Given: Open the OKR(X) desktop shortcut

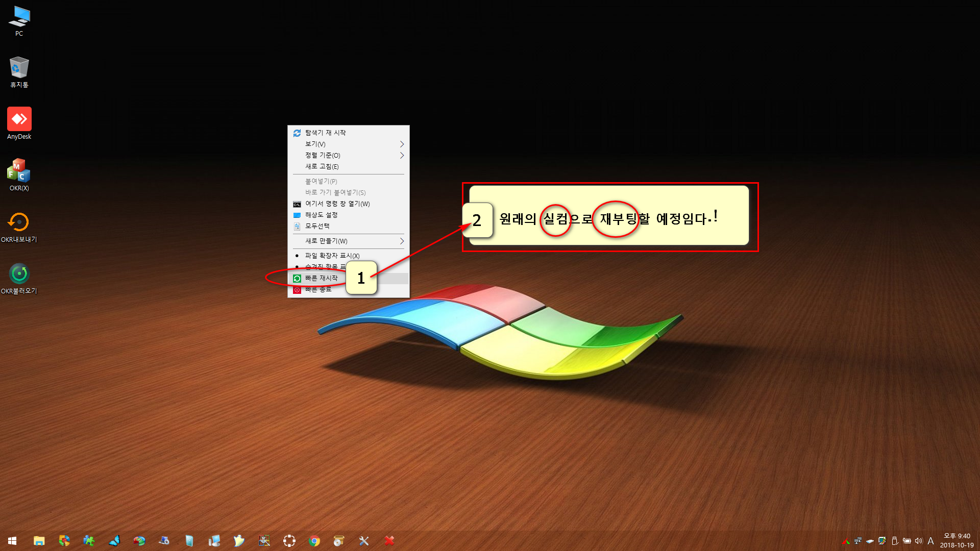Looking at the screenshot, I should [19, 175].
